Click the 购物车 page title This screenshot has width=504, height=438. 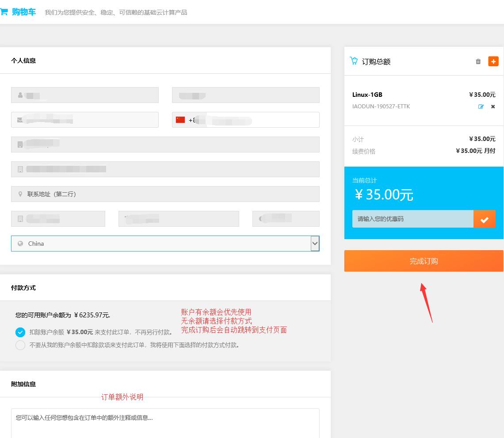[24, 12]
